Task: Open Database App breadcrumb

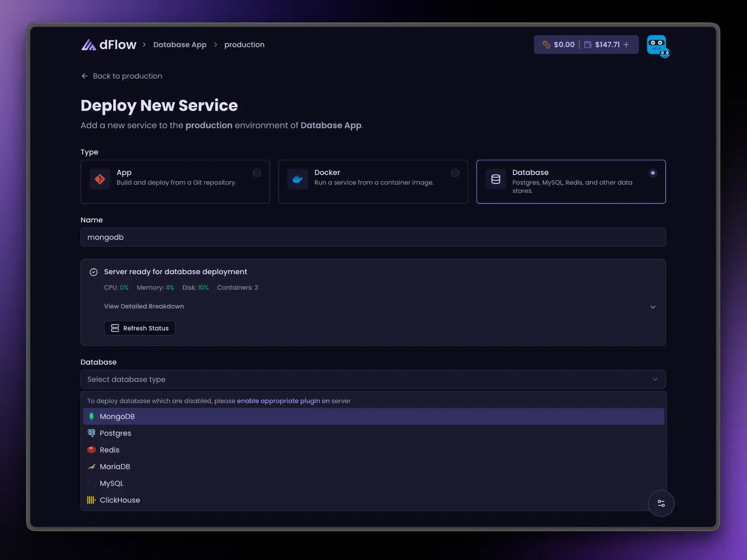Action: 180,45
